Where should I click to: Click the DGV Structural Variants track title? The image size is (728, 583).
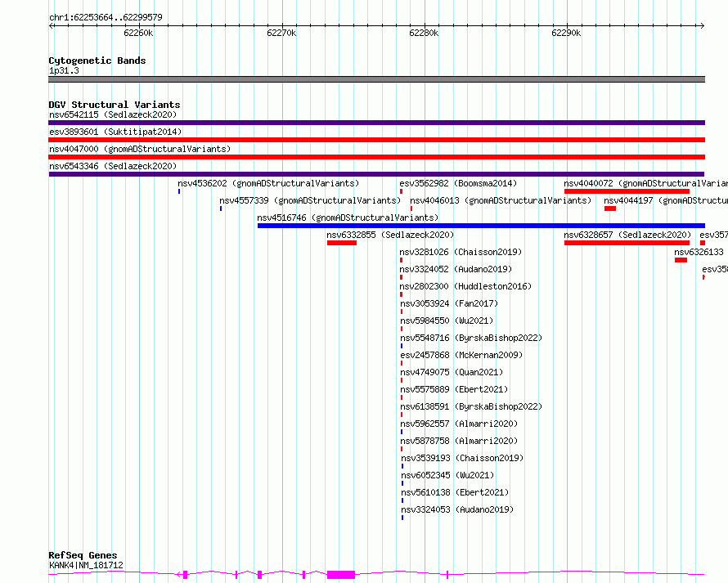[115, 105]
